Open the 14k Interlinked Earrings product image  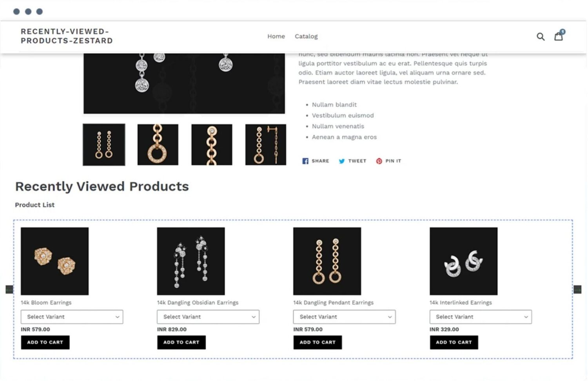tap(463, 261)
